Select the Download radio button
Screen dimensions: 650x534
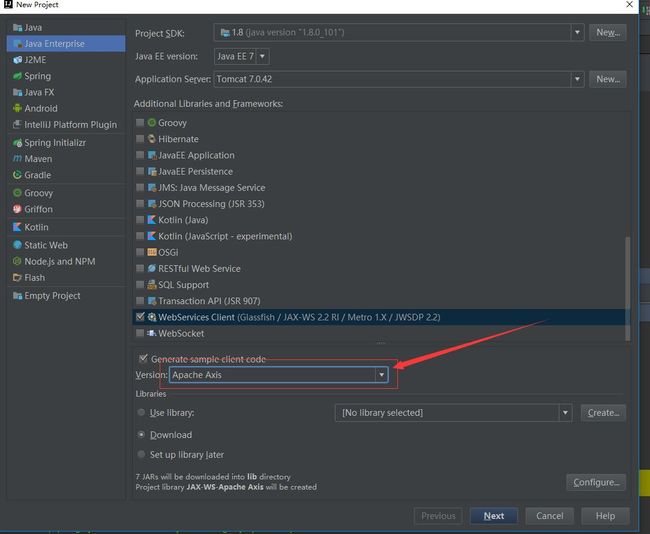(x=141, y=434)
